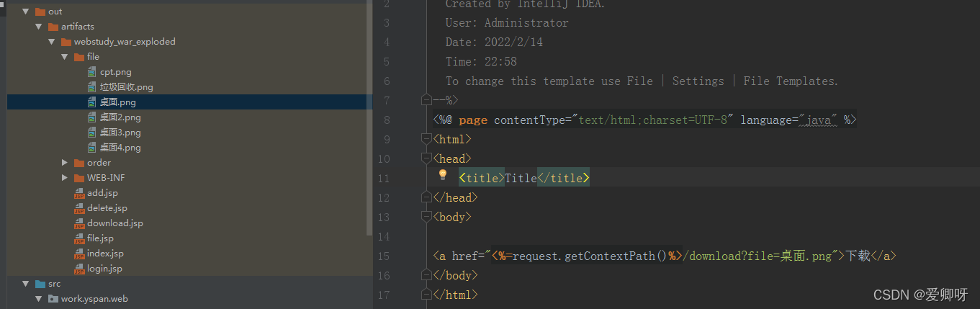Select download.jsp in the project tree
The width and height of the screenshot is (980, 309).
pos(115,223)
